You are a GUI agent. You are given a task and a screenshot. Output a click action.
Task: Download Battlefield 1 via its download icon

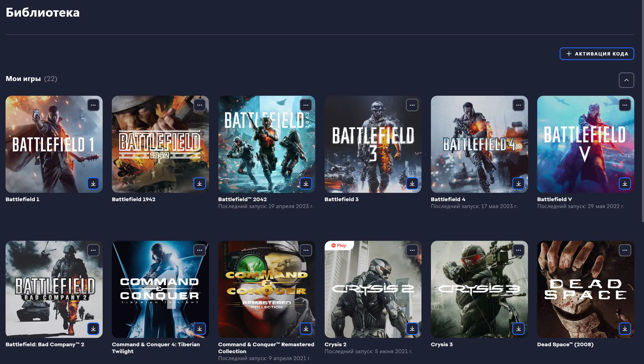93,183
